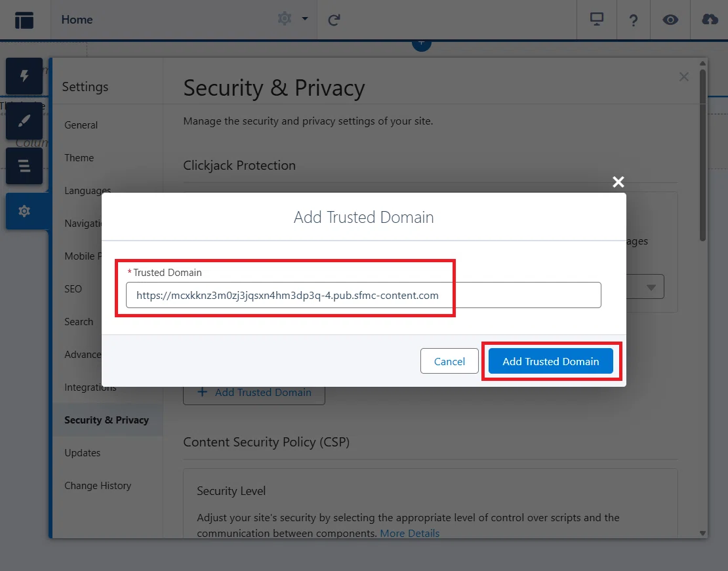Select Change History in settings menu
This screenshot has height=571, width=728.
coord(98,486)
